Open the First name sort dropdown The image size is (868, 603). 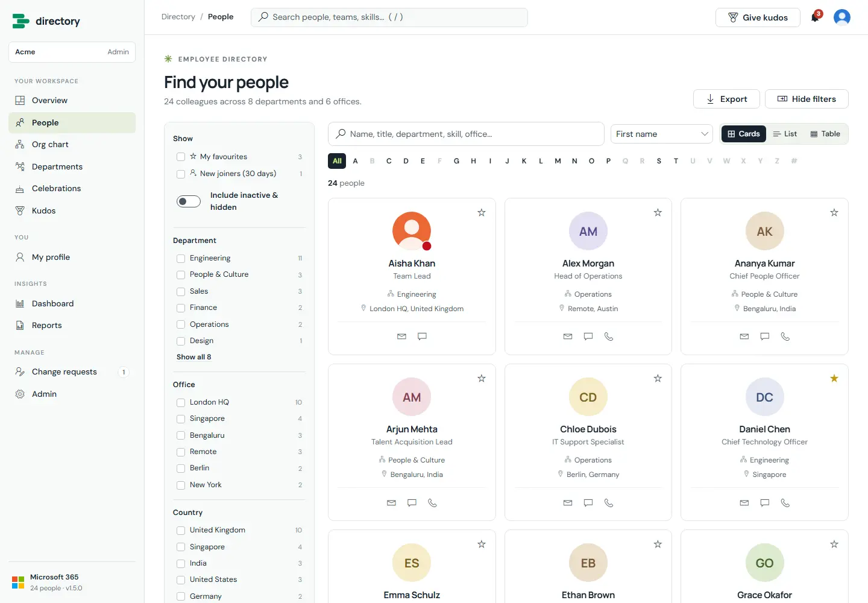pos(662,134)
